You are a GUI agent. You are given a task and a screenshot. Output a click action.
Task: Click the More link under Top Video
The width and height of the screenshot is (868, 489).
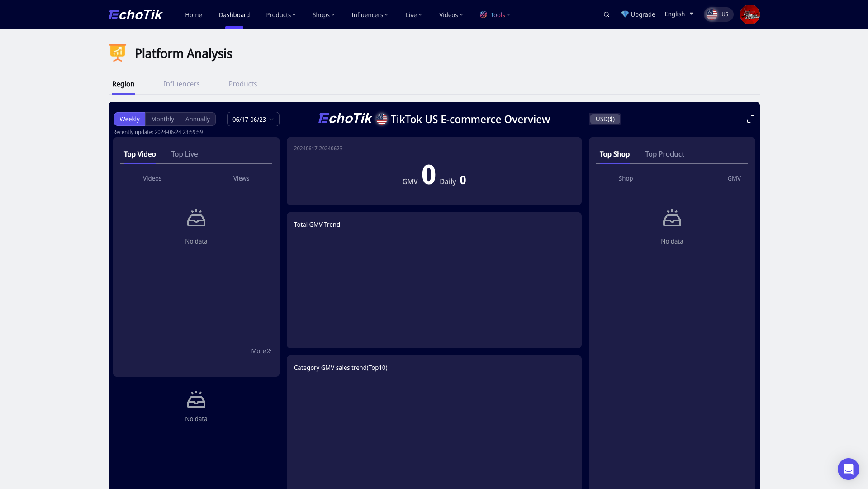261,351
